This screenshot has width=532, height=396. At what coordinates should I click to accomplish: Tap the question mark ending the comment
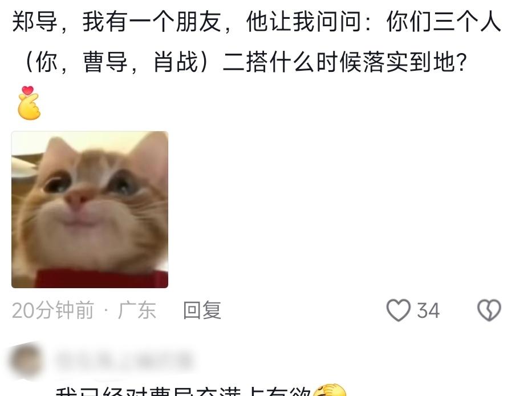coord(462,63)
